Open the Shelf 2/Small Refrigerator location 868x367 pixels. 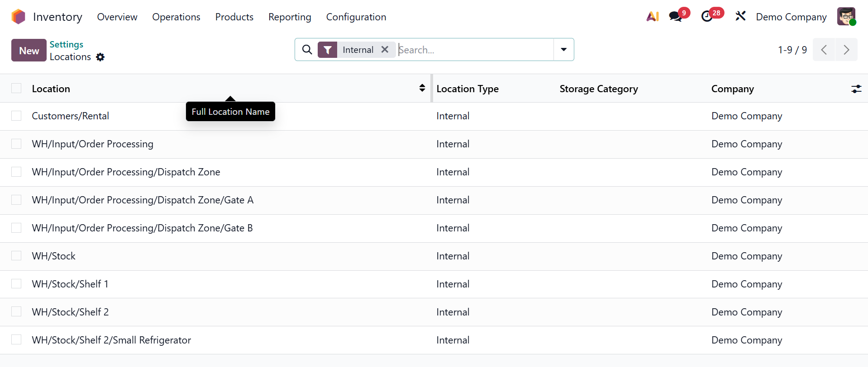tap(111, 340)
